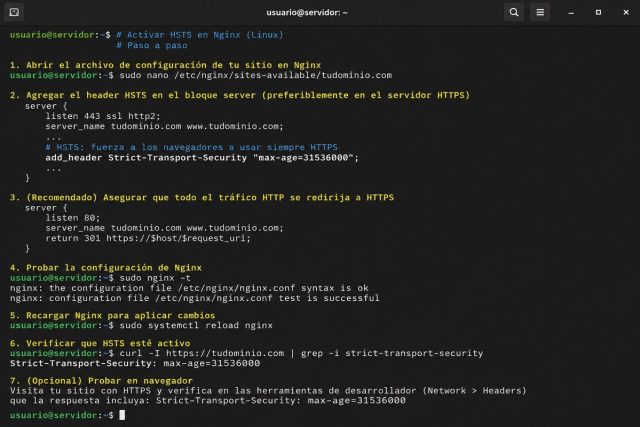Click the 'return 301 https://$host$request_uri;' line
Image resolution: width=640 pixels, height=427 pixels.
[148, 238]
